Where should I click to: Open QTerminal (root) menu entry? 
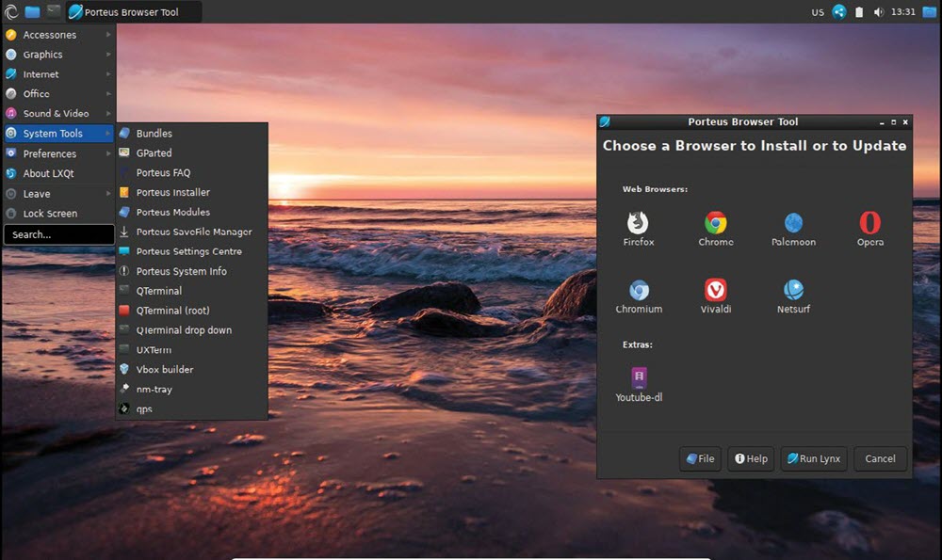(172, 311)
